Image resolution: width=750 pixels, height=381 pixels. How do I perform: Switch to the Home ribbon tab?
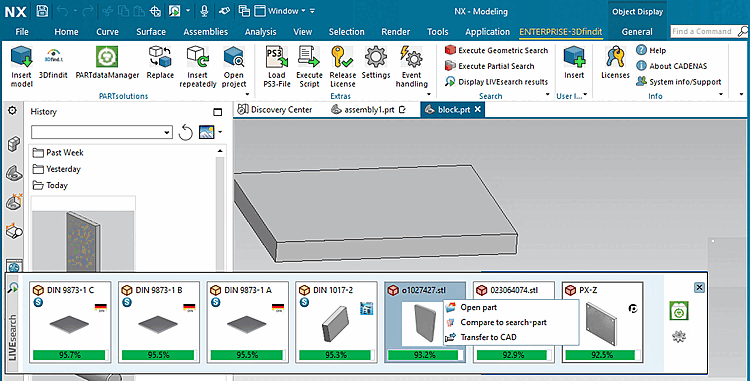66,32
